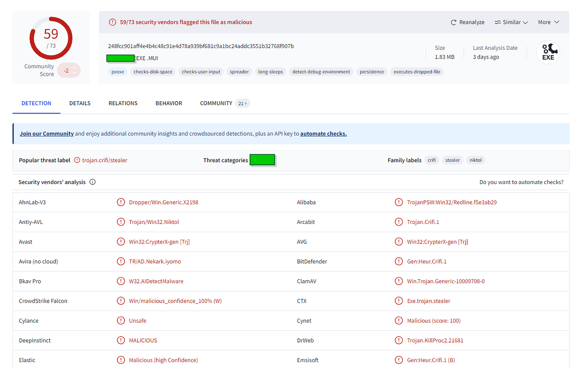
Task: Click the Join our Community link
Action: point(47,133)
